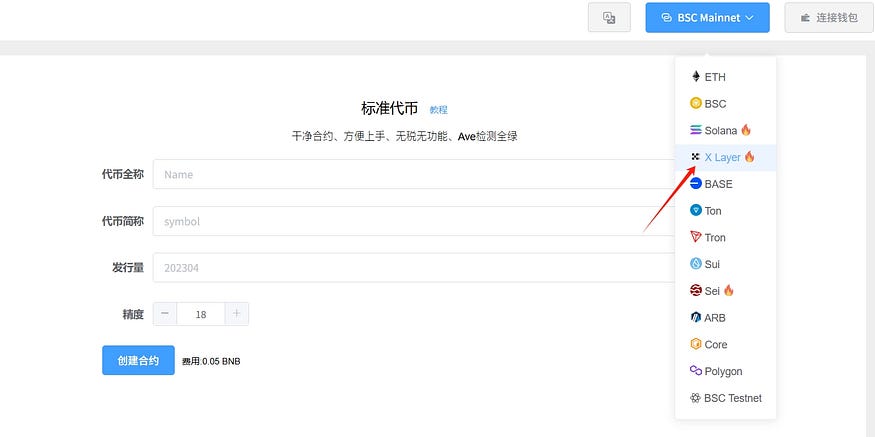This screenshot has height=437, width=875.
Task: Click the ARB logo icon
Action: coord(695,318)
